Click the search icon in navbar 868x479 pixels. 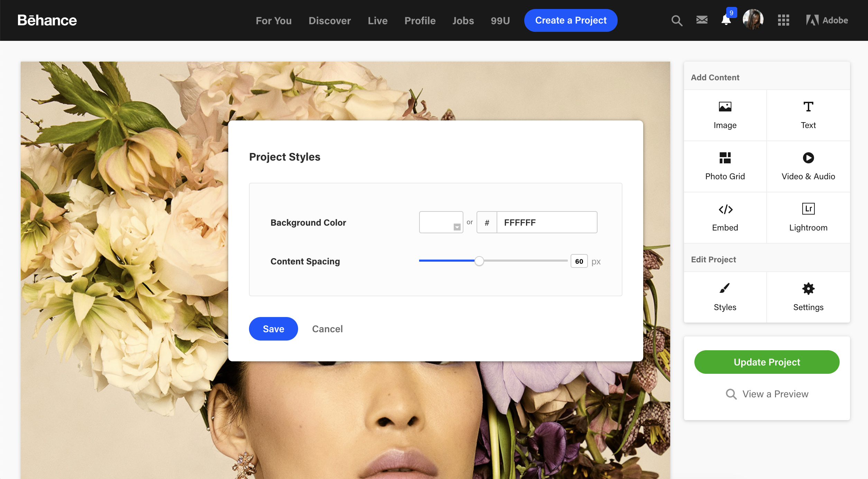[x=676, y=20]
